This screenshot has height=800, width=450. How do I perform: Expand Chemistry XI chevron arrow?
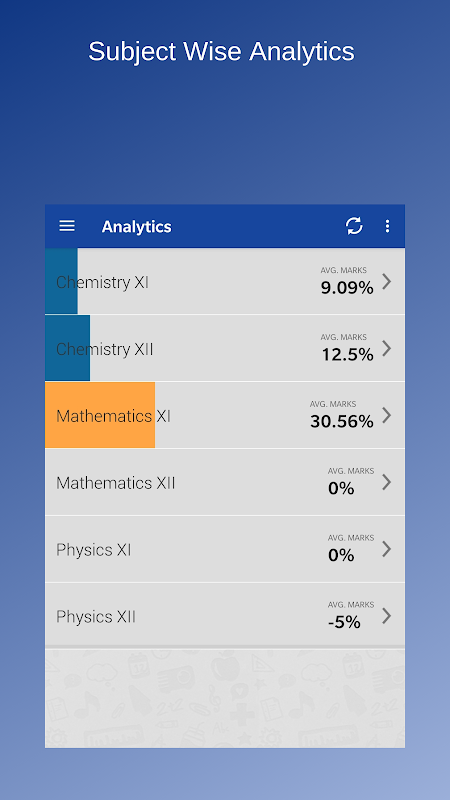[387, 281]
